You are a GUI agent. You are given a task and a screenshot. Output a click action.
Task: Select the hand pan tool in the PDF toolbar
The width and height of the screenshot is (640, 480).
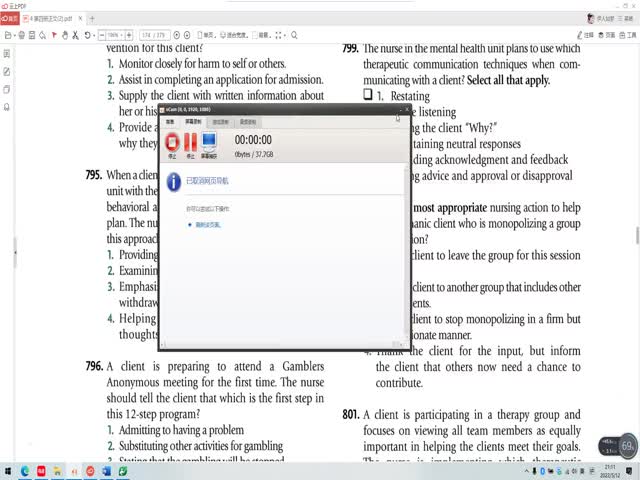point(65,34)
